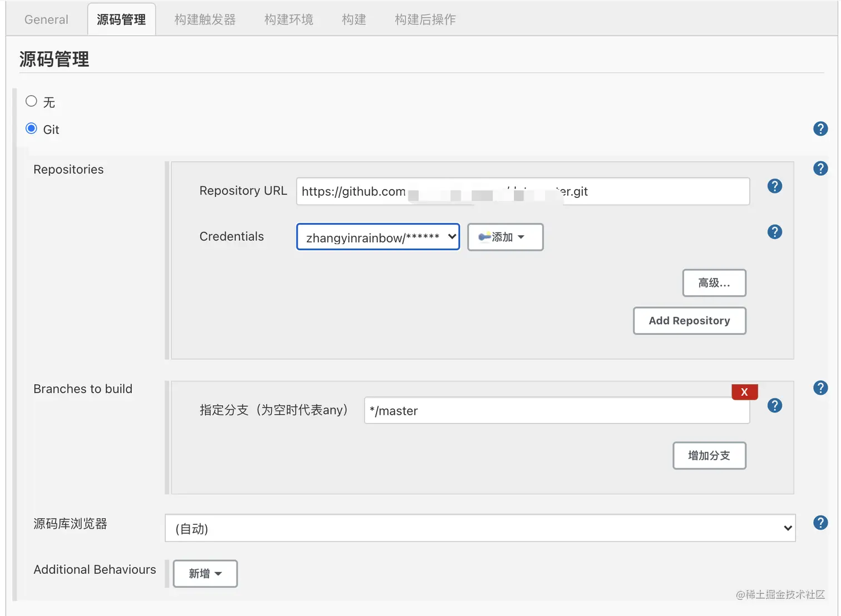Open the 源码库浏览器 (自动) dropdown
The height and width of the screenshot is (616, 841).
click(480, 528)
